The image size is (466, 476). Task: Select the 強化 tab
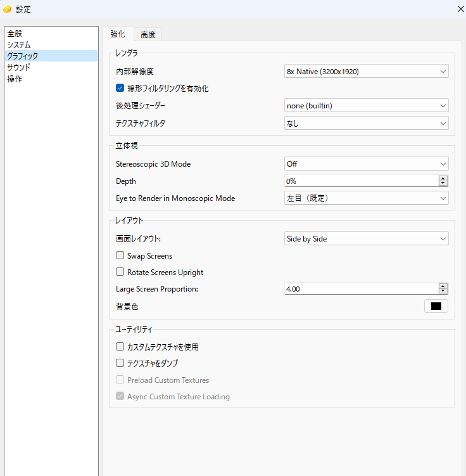[118, 34]
